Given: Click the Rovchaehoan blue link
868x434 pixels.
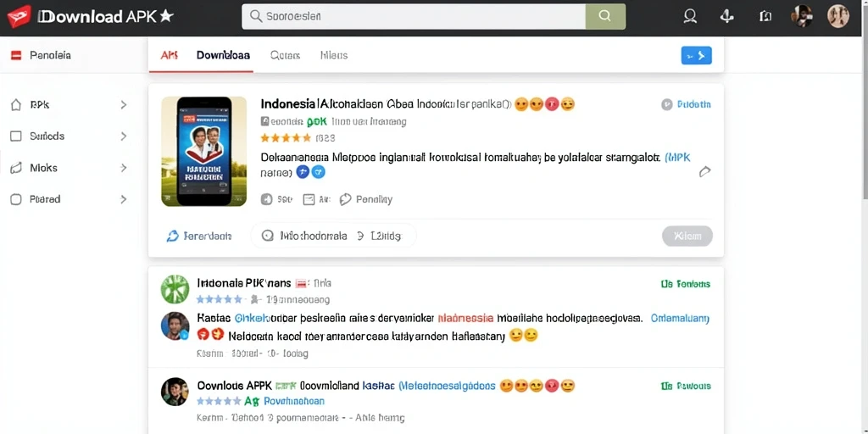Looking at the screenshot, I should [x=294, y=401].
